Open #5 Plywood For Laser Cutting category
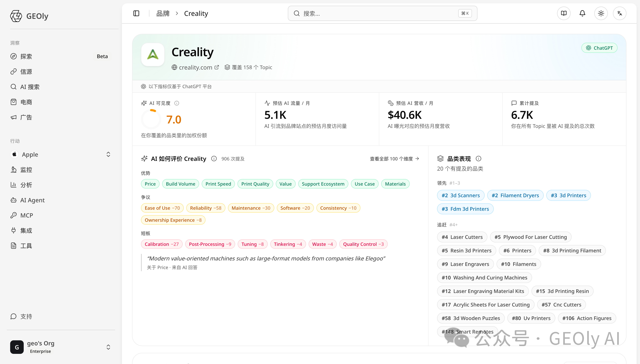The width and height of the screenshot is (640, 364). pyautogui.click(x=531, y=237)
